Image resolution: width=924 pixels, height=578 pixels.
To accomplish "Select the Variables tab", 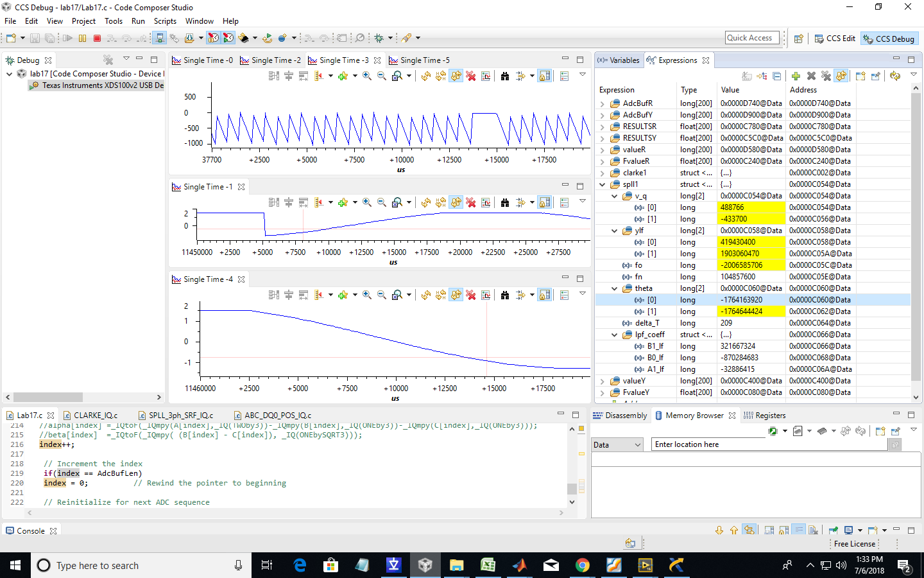I will [619, 60].
